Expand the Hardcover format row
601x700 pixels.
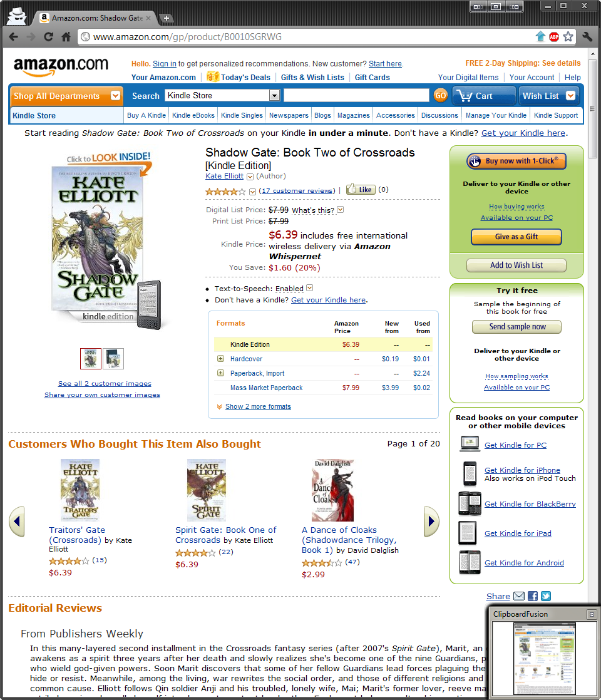pyautogui.click(x=220, y=359)
